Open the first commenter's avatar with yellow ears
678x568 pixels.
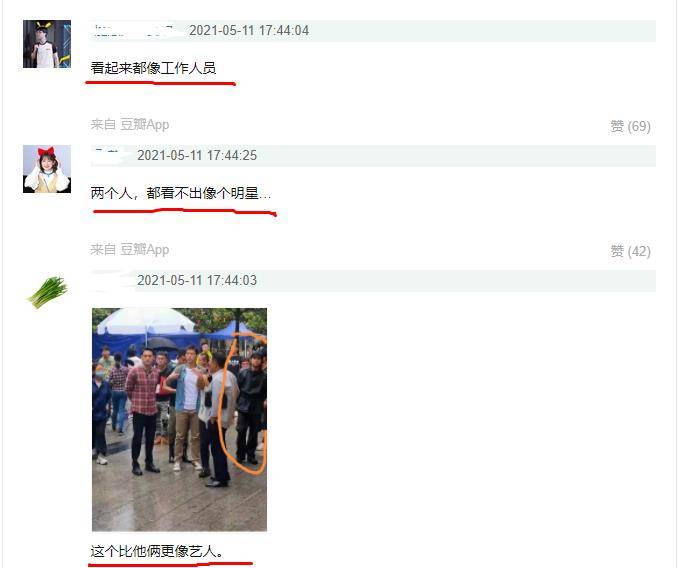[x=47, y=44]
